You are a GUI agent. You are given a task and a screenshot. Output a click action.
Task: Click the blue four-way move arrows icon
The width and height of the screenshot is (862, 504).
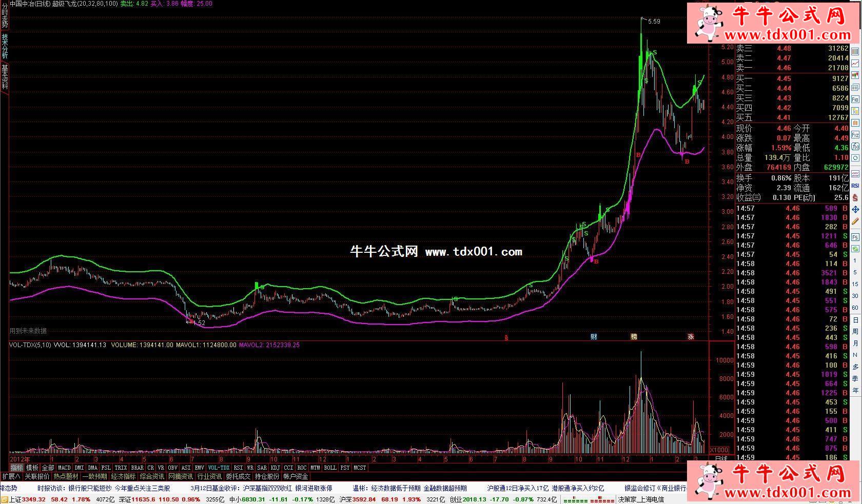coord(855,210)
